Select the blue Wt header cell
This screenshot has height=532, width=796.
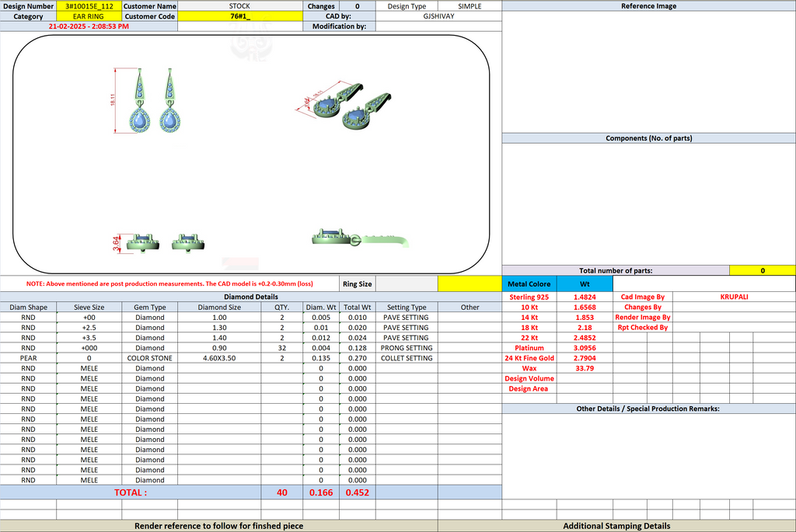click(585, 284)
